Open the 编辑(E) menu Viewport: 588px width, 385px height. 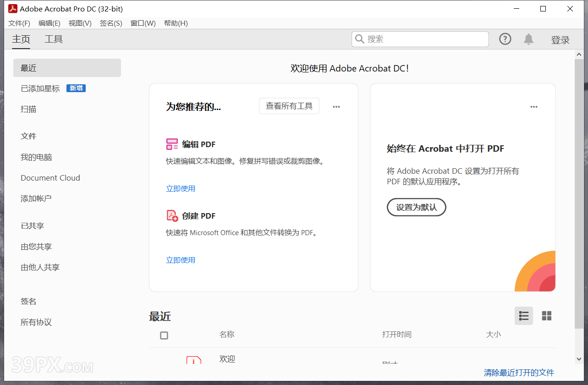click(x=49, y=23)
